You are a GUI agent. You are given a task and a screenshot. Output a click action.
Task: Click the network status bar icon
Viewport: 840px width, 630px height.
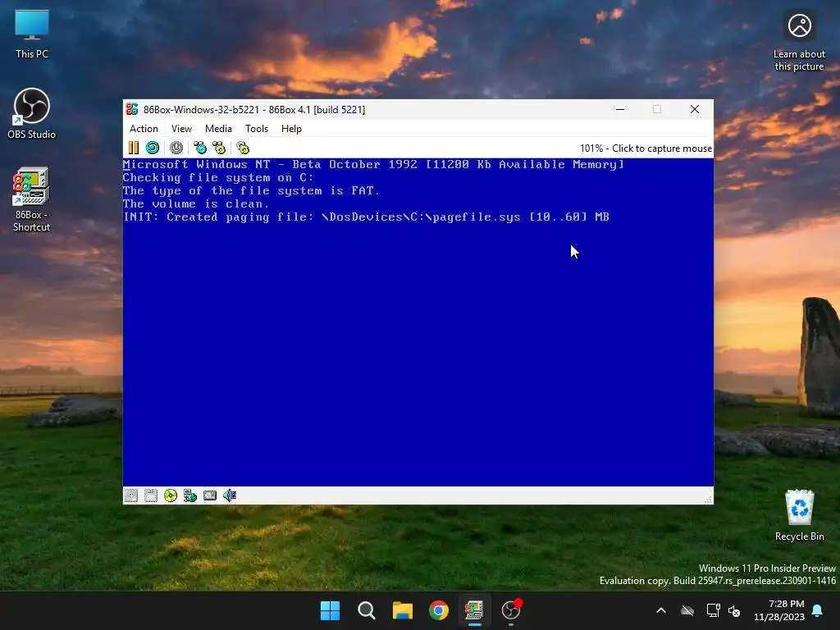(190, 495)
